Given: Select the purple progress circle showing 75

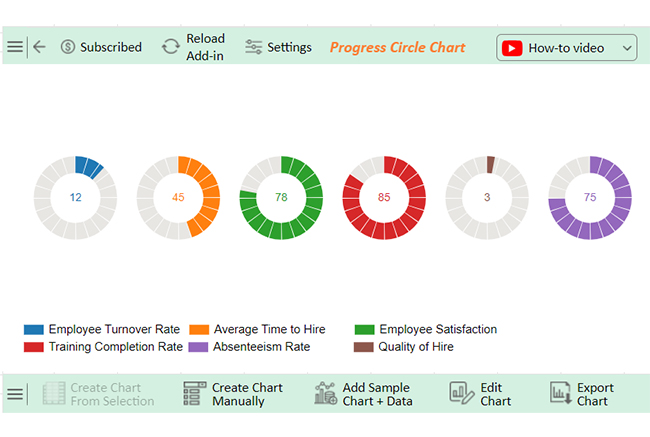Looking at the screenshot, I should [x=590, y=198].
